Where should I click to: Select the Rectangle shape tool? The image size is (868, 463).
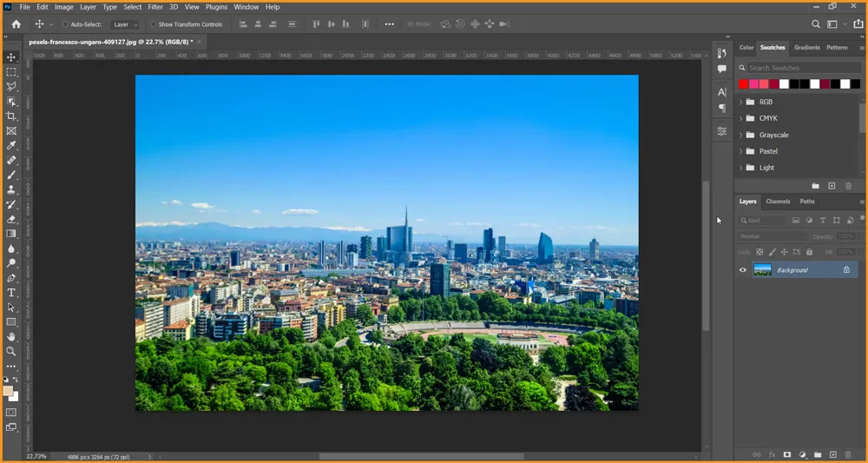[11, 321]
